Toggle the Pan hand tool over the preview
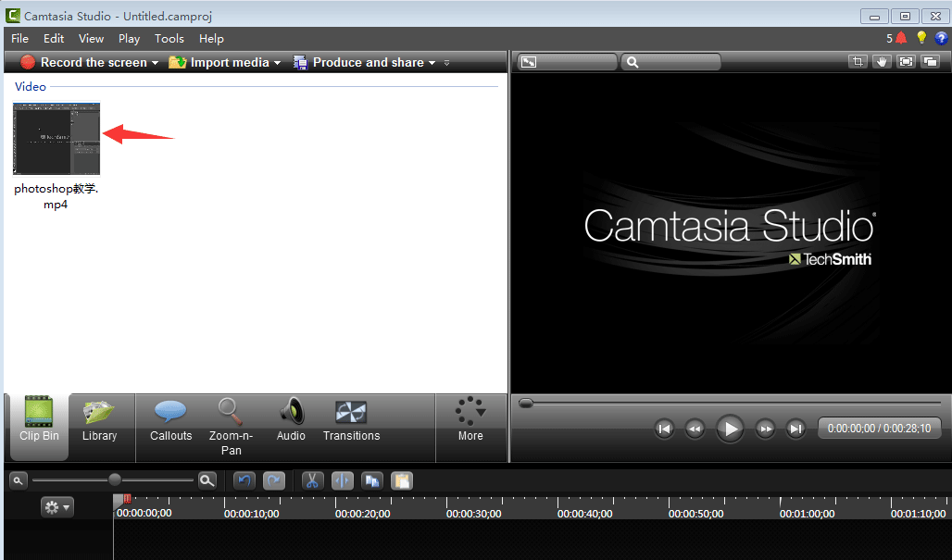952x560 pixels. 882,61
